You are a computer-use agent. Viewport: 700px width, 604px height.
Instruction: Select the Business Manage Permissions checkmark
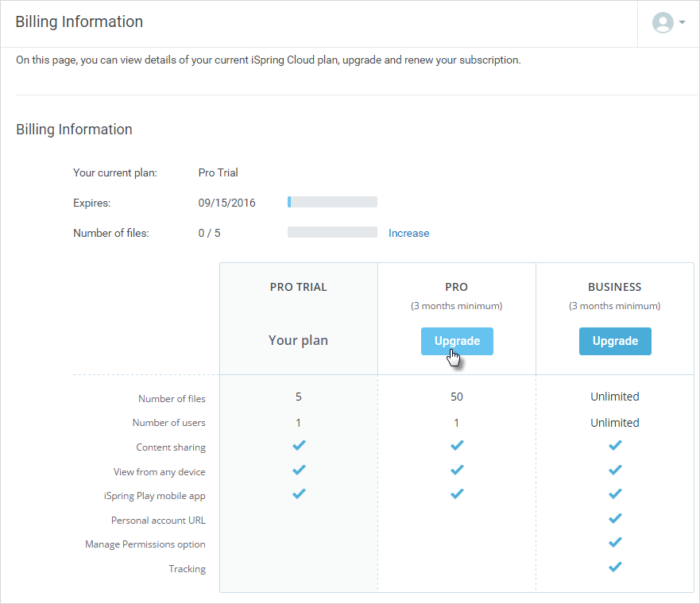pos(615,542)
